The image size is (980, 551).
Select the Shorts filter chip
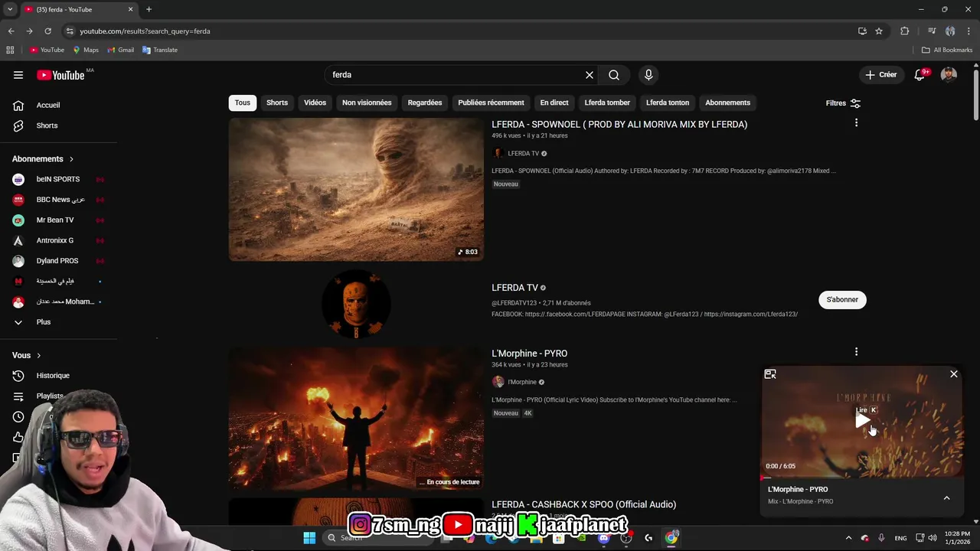click(277, 103)
